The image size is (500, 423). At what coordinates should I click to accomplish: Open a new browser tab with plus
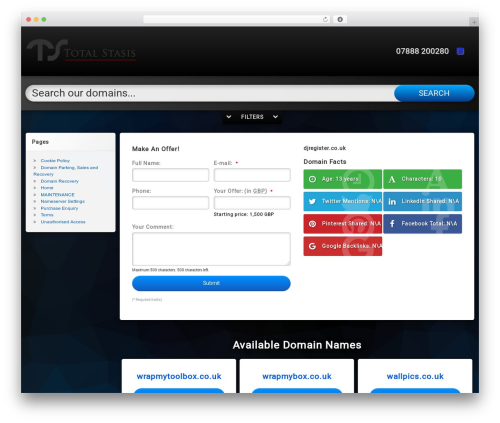pyautogui.click(x=474, y=22)
